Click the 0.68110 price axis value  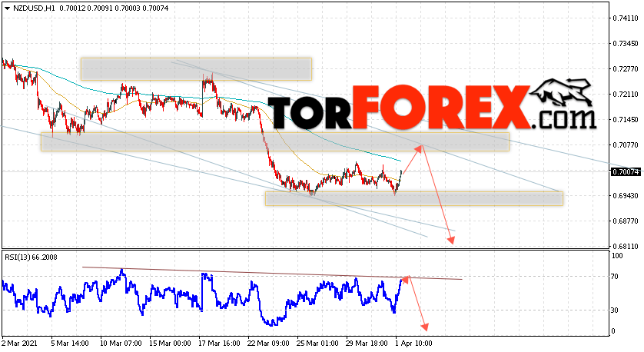[626, 247]
